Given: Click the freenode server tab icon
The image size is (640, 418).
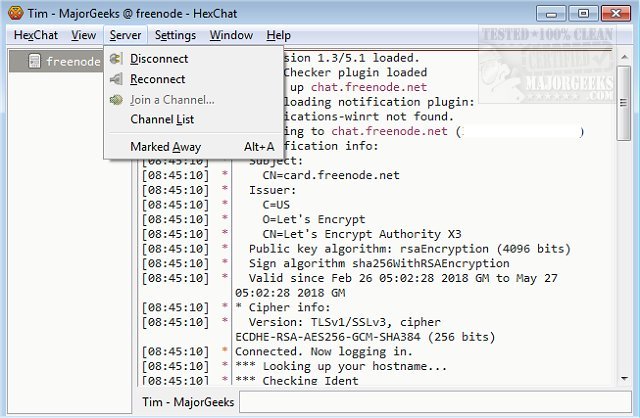Looking at the screenshot, I should (x=34, y=61).
